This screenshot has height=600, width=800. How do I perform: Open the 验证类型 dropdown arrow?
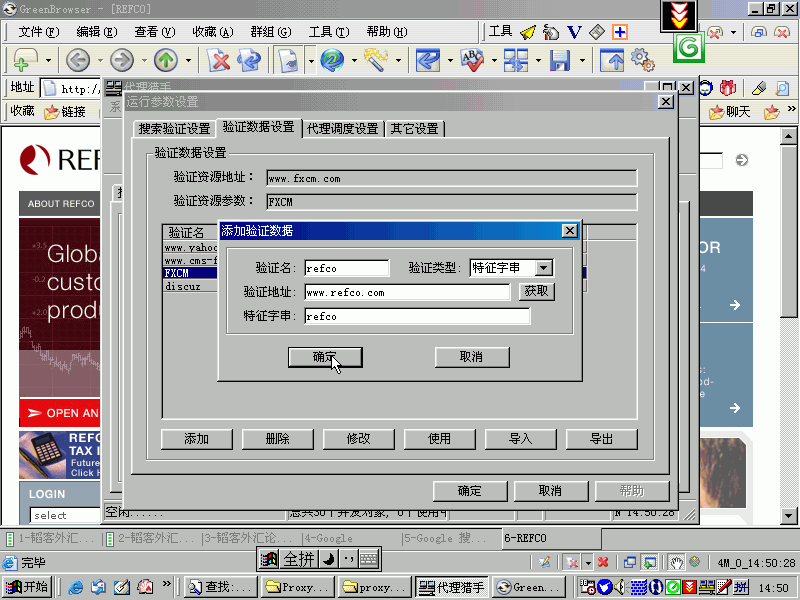tap(544, 268)
